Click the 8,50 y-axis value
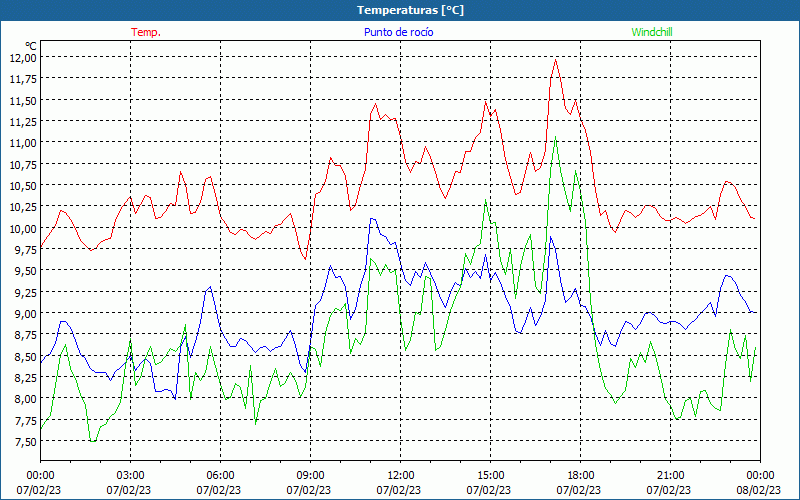This screenshot has width=800, height=500. click(26, 356)
